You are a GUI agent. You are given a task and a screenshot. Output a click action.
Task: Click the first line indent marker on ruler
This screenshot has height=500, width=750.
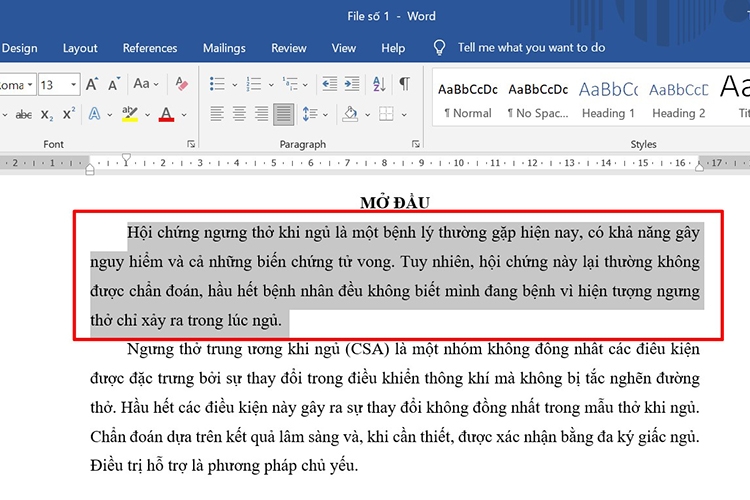pyautogui.click(x=126, y=158)
